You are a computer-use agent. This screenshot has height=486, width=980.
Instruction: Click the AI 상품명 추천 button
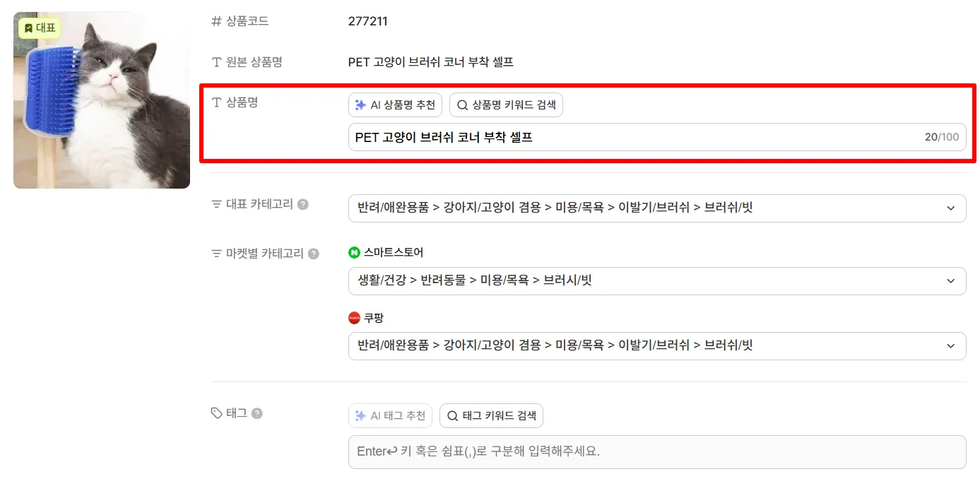(x=395, y=105)
